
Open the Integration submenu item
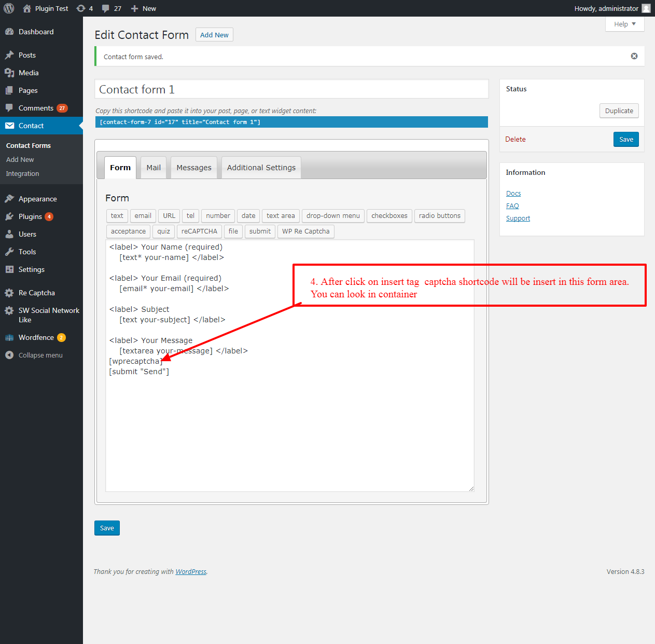pos(23,174)
